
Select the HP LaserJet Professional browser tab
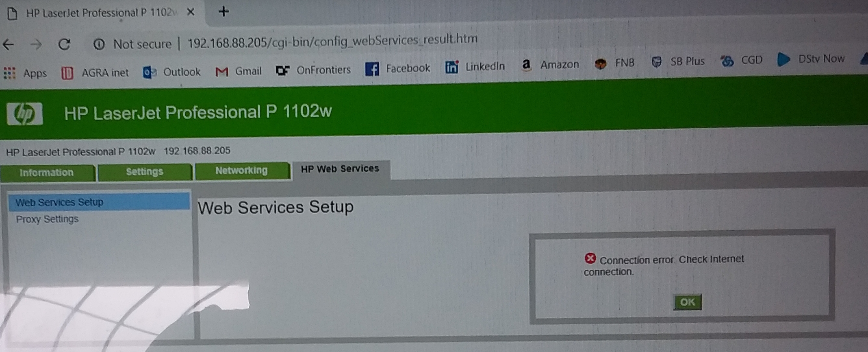click(x=102, y=13)
